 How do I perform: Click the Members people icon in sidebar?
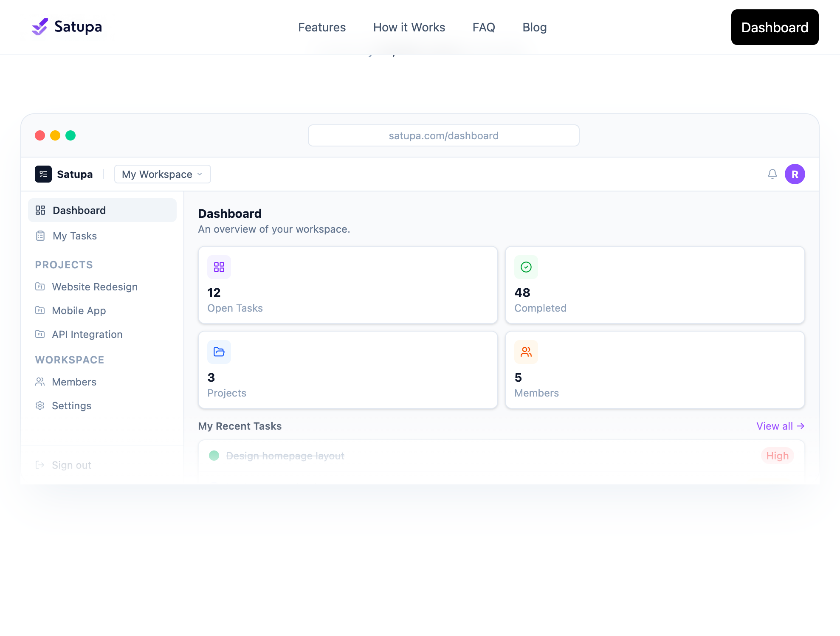40,382
